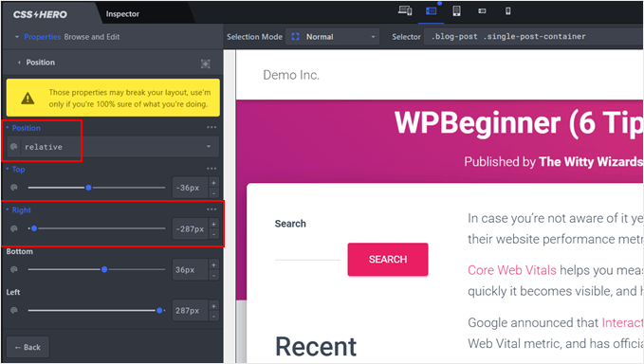The image size is (644, 364).
Task: Open options dots for Top property
Action: pyautogui.click(x=212, y=168)
